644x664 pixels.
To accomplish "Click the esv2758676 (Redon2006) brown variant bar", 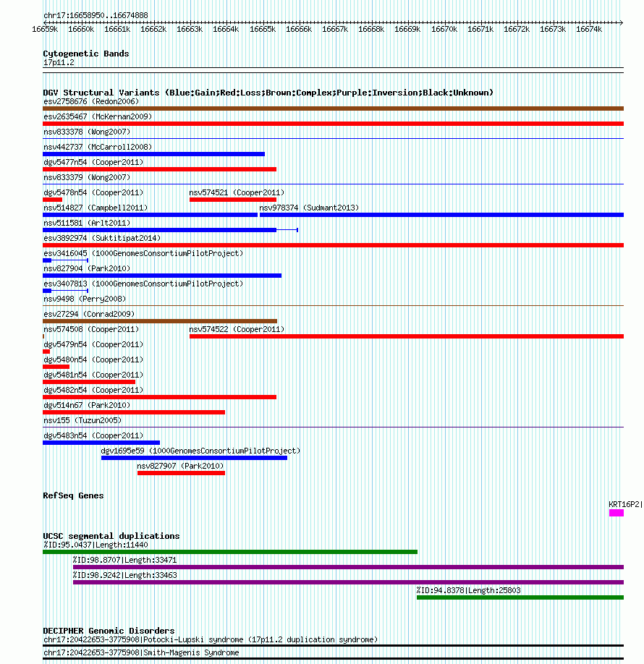I will point(333,108).
